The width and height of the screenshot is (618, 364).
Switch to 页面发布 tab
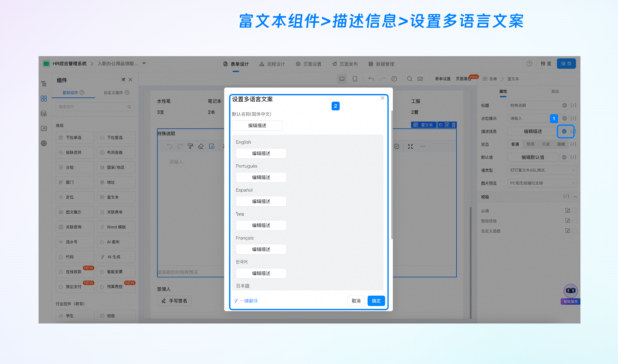[x=345, y=64]
